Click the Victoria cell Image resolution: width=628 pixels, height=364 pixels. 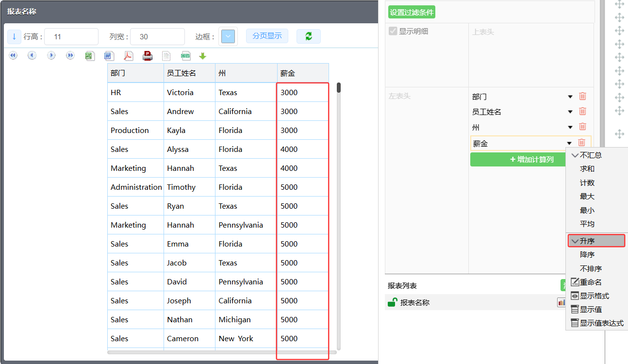pos(189,92)
